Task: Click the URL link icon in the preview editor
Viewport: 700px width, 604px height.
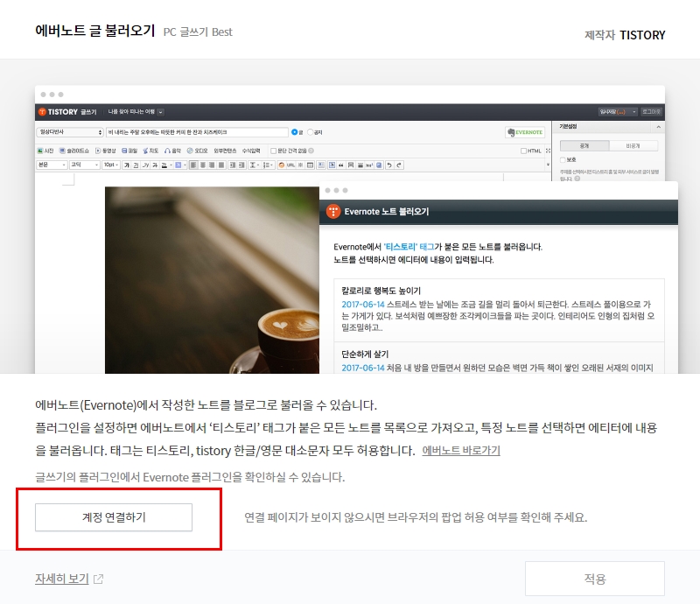Action: click(290, 165)
